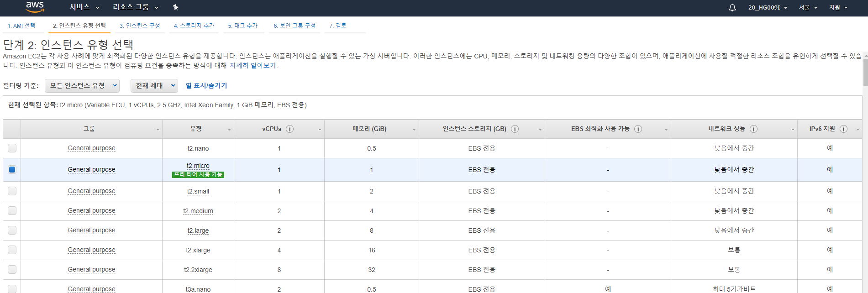
Task: Click the t2.medium type link
Action: point(198,211)
